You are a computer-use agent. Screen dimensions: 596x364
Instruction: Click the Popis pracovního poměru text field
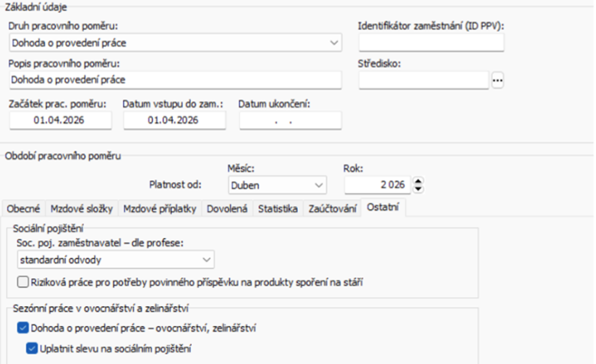tap(175, 79)
